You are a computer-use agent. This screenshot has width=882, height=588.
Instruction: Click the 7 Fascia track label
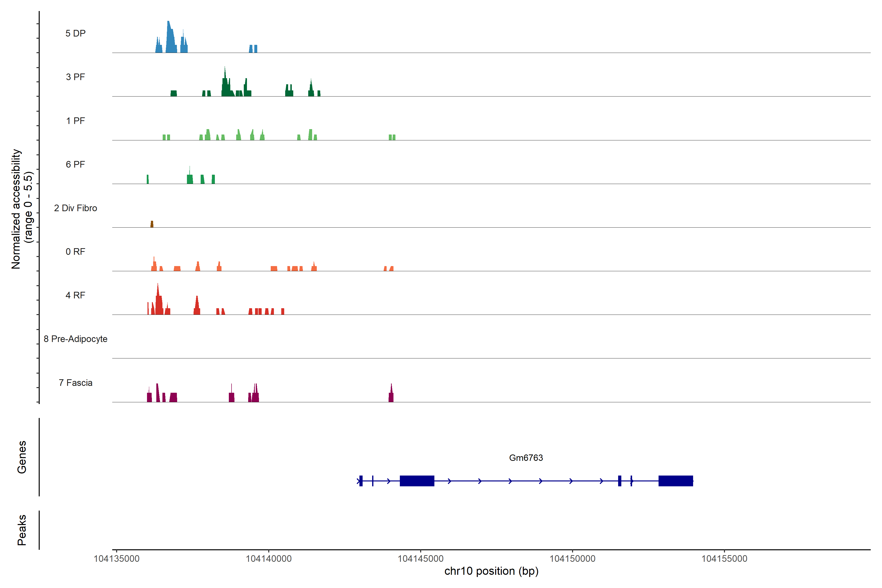pyautogui.click(x=75, y=382)
